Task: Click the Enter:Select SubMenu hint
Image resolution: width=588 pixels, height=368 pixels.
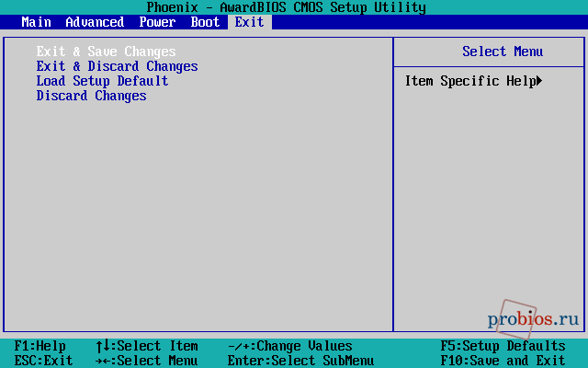Action: click(x=300, y=361)
